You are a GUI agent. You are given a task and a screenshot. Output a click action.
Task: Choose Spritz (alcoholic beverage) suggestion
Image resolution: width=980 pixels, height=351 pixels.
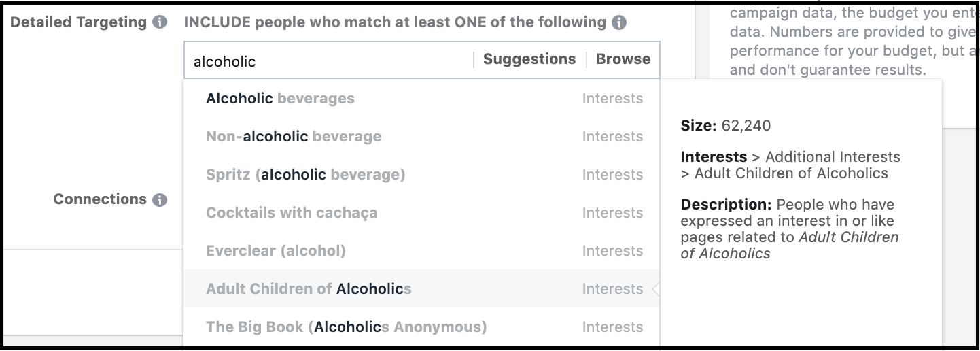click(421, 175)
